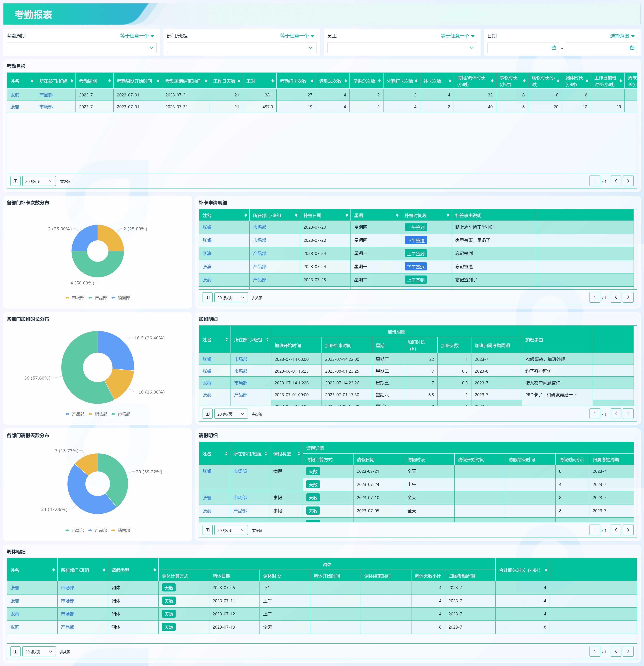Open 20 条/页 dropdown in 请假明细
This screenshot has height=666, width=644.
231,530
